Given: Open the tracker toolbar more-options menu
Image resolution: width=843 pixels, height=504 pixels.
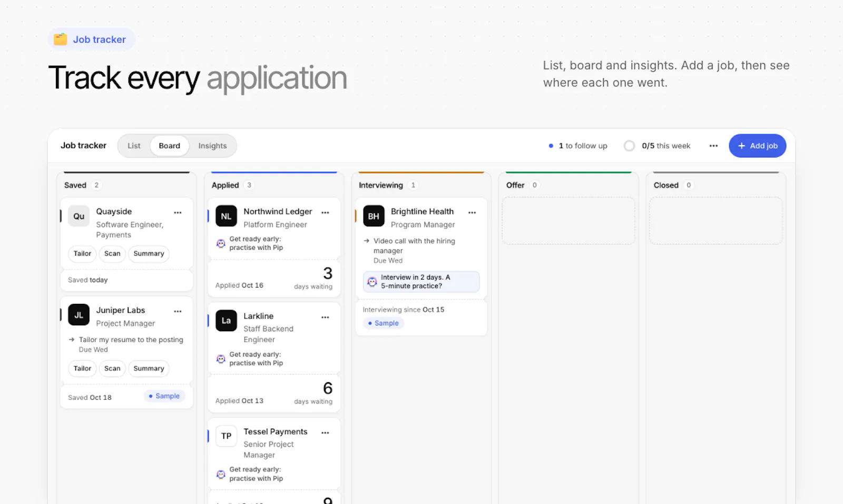Looking at the screenshot, I should point(713,146).
